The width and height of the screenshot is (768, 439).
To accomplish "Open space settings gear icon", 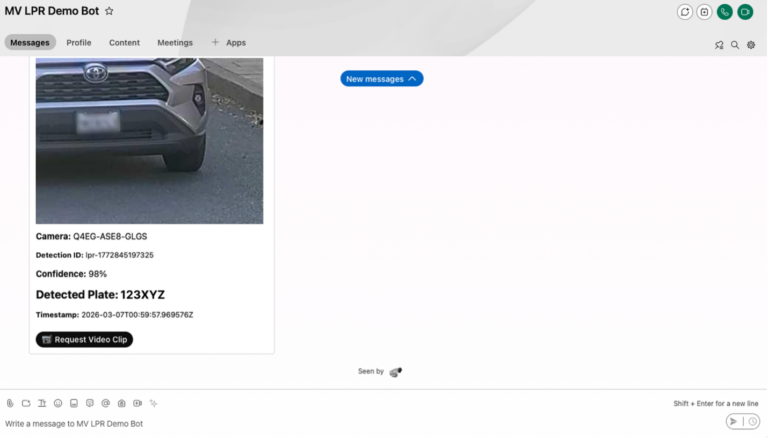I will coord(751,44).
